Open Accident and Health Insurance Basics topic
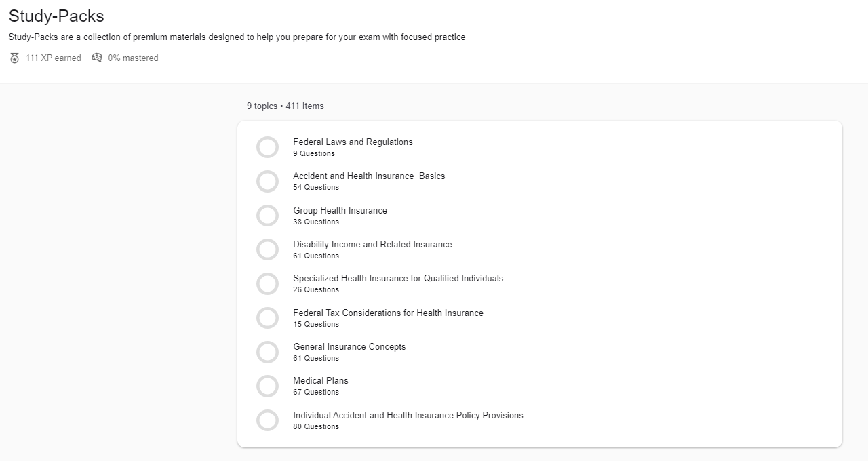868x461 pixels. pos(369,176)
